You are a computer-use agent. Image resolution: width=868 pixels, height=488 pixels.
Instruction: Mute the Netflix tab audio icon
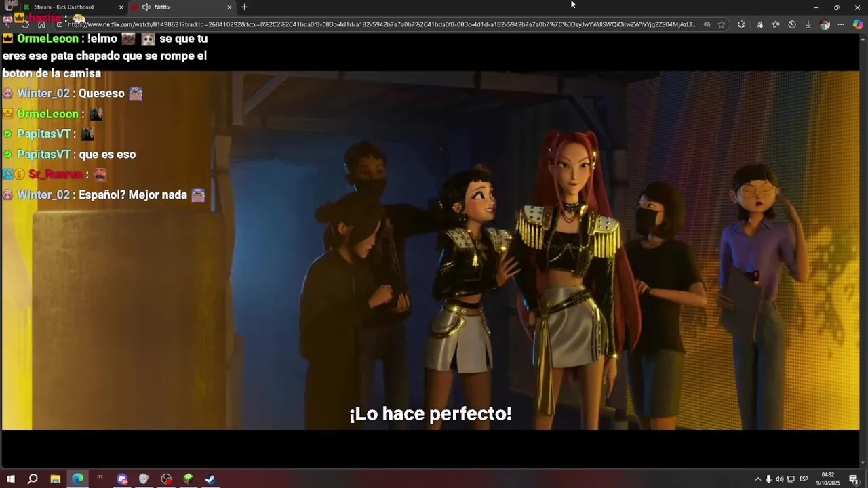[x=146, y=7]
